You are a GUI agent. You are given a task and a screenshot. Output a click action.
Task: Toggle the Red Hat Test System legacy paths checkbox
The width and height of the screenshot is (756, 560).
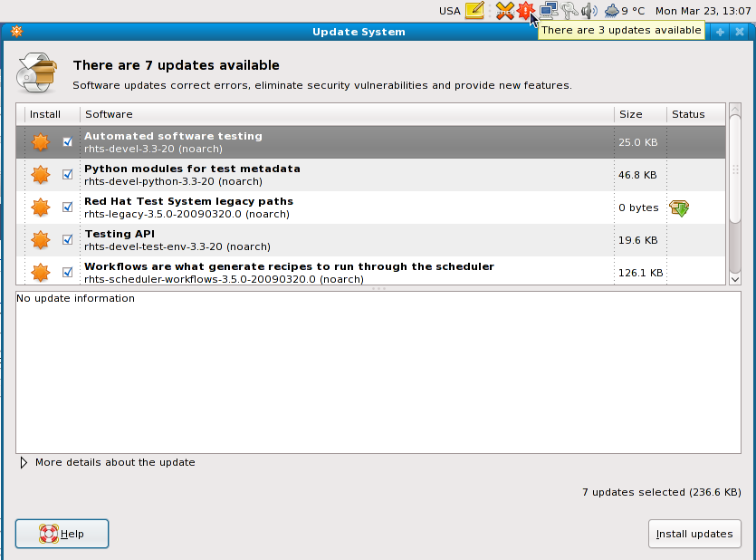67,208
